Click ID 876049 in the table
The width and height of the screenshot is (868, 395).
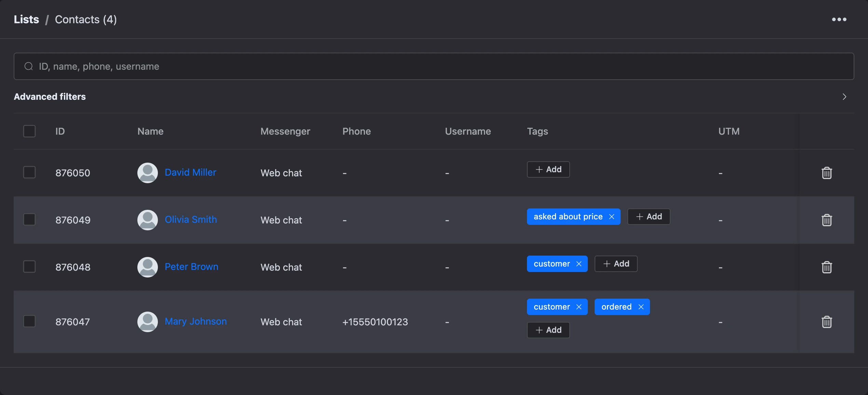[73, 220]
